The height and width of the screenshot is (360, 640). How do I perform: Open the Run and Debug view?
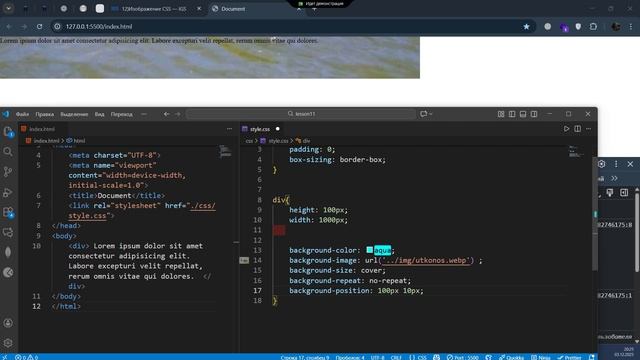pos(8,192)
